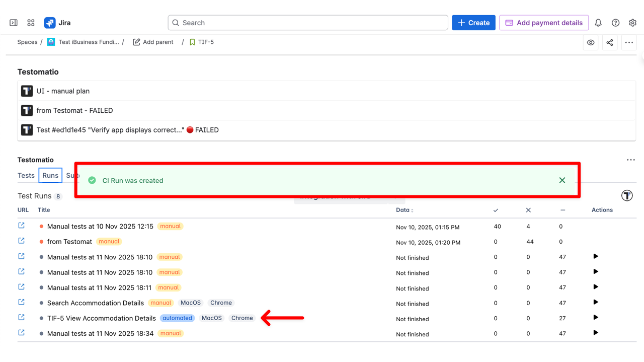644x362 pixels.
Task: Switch to the Tests tab
Action: coord(26,175)
